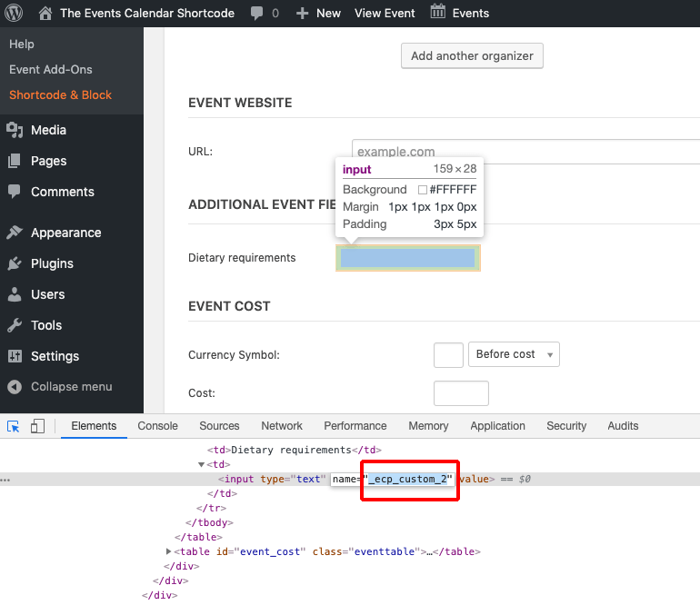Open the View Event link

tap(385, 13)
